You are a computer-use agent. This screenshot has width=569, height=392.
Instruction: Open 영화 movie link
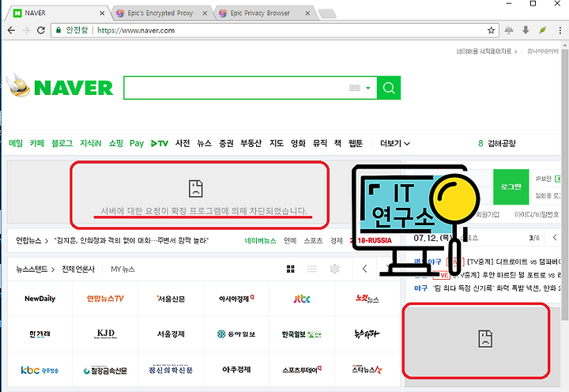pos(298,143)
